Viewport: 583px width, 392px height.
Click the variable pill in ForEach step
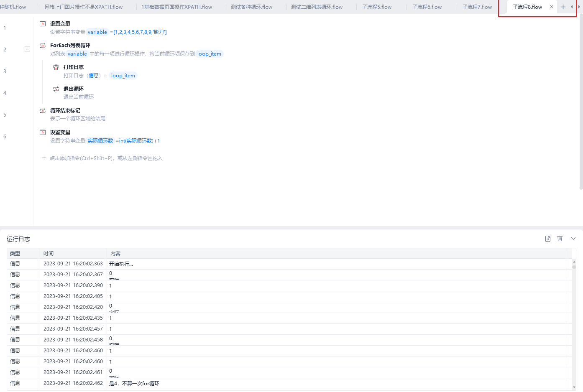click(x=77, y=54)
